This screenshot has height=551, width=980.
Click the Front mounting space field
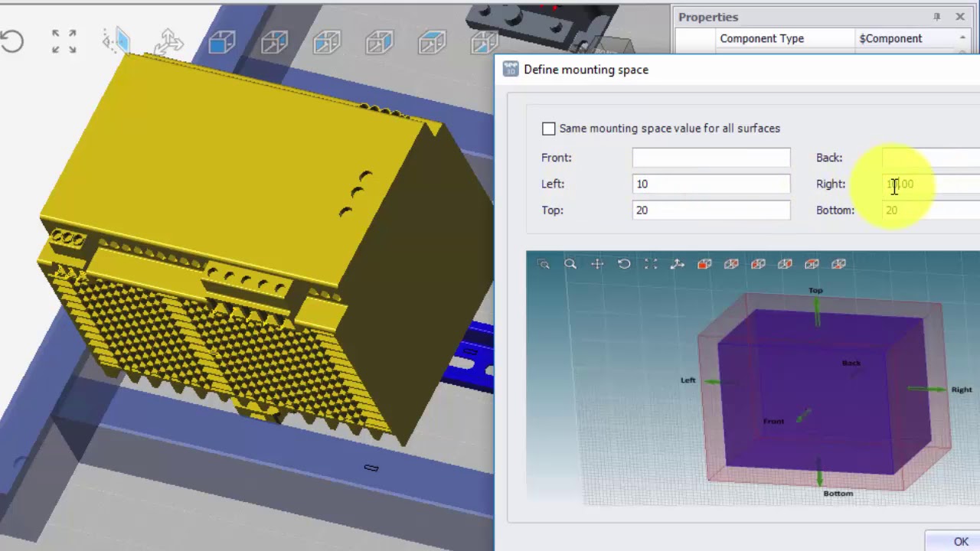coord(711,158)
